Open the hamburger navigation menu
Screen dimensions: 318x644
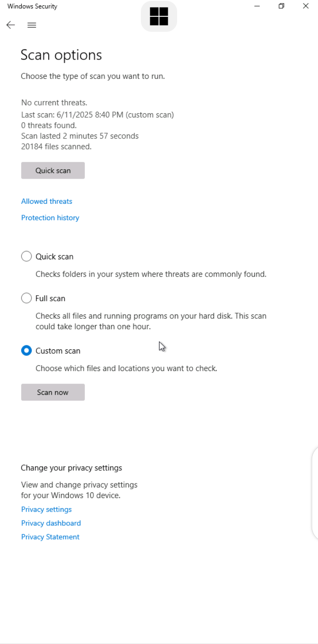pos(32,25)
